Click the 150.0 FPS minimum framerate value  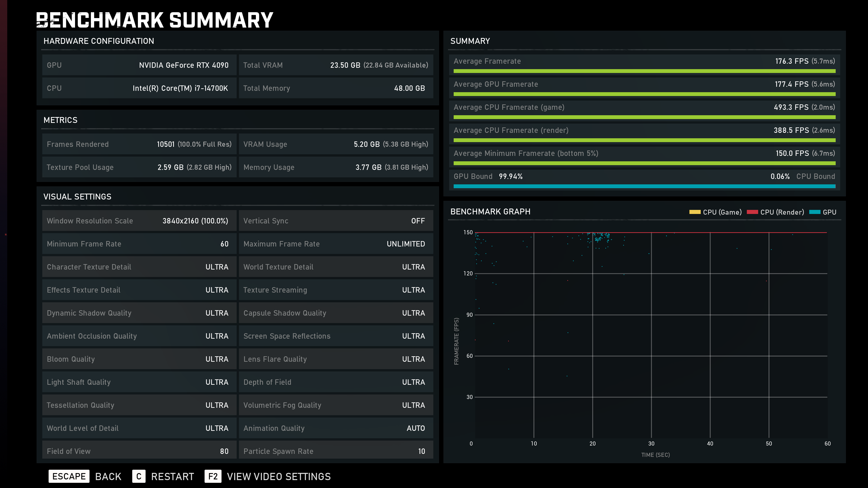tap(792, 153)
